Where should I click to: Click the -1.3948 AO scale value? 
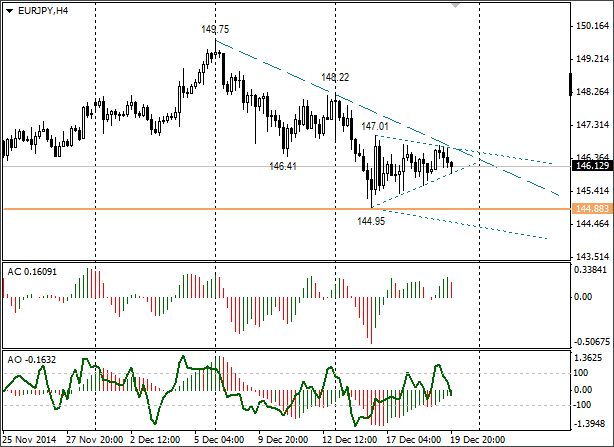click(591, 424)
